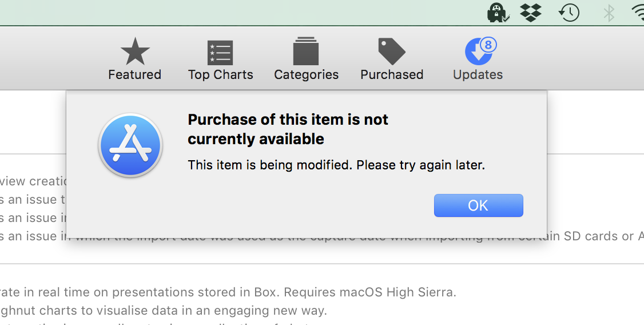
Task: Click the 'presentations stored in Box' line
Action: [x=228, y=292]
